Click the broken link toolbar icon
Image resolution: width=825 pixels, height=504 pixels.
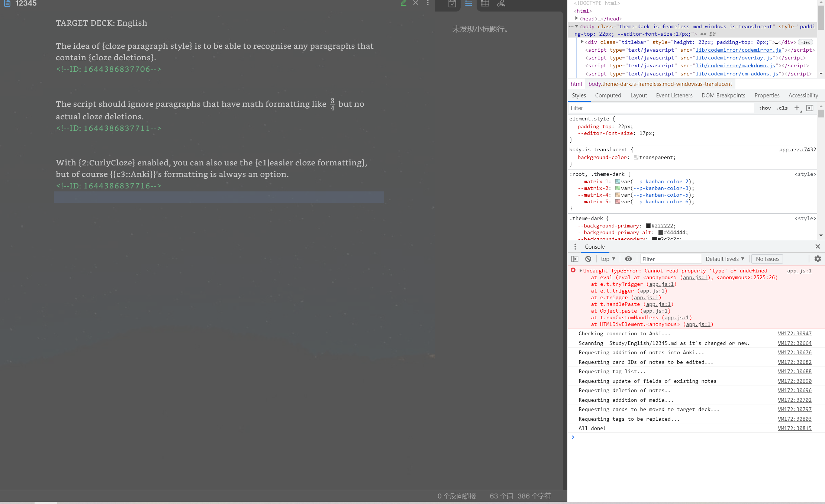pyautogui.click(x=501, y=4)
